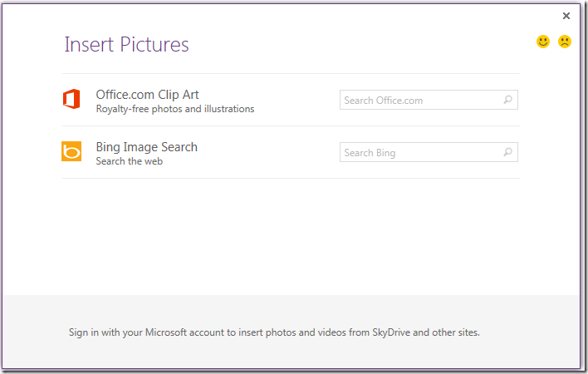Click "Royalty-free photos and illustrations" description
Screen dimensions: 588x374
(175, 109)
